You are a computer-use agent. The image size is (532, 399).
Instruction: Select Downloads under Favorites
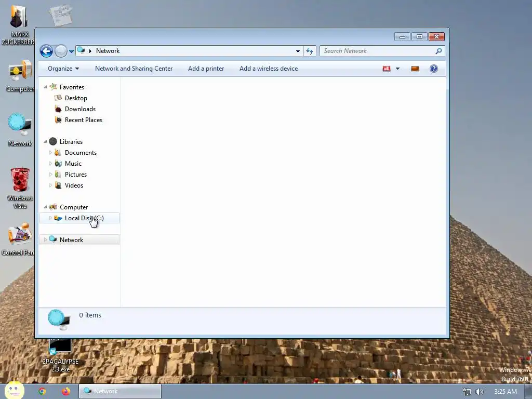pyautogui.click(x=80, y=109)
